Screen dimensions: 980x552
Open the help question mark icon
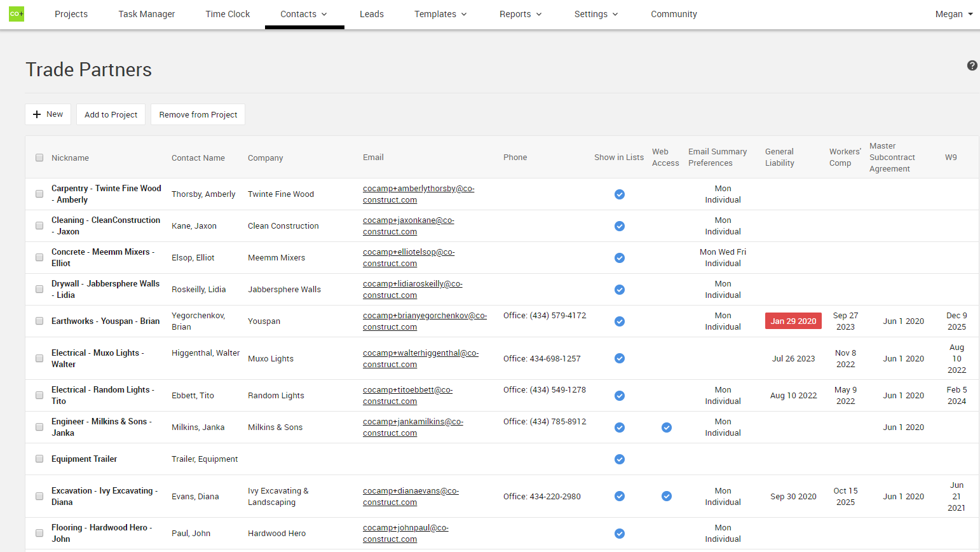pos(972,65)
